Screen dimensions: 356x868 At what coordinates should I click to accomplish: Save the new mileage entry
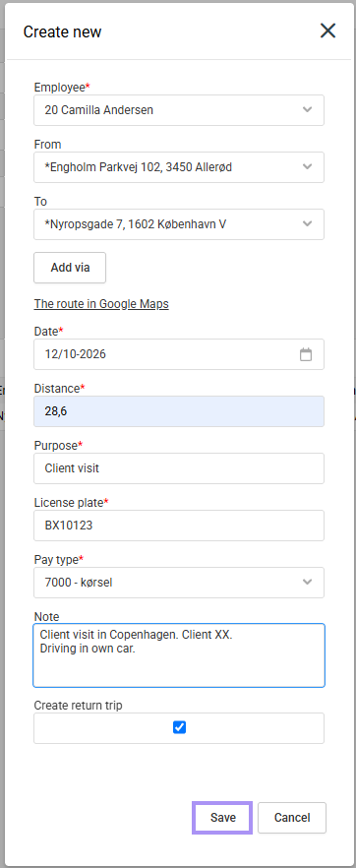[x=223, y=818]
